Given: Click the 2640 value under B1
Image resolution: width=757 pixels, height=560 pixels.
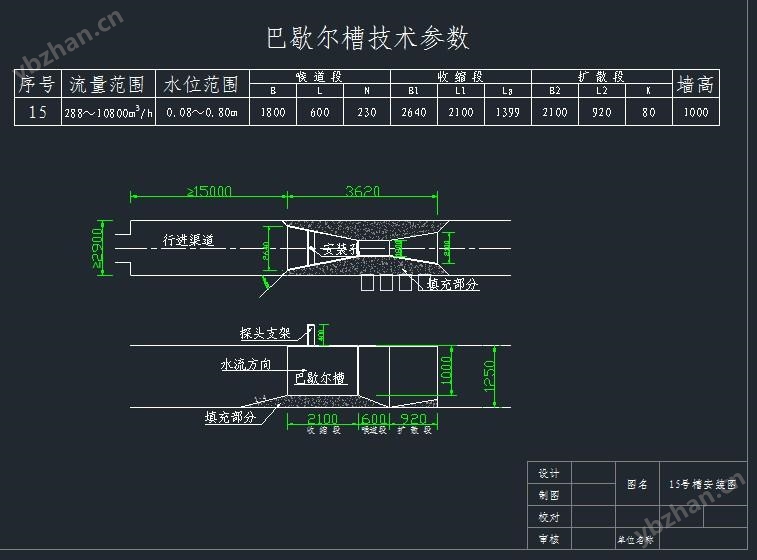Looking at the screenshot, I should point(413,113).
